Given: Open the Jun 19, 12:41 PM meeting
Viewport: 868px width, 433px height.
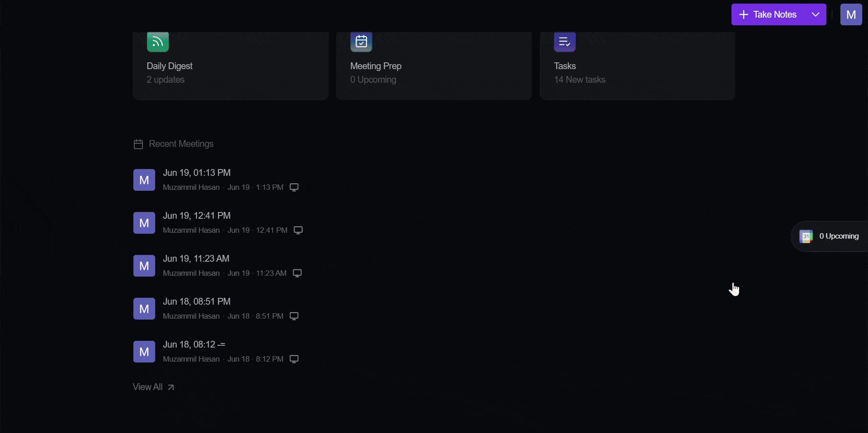Looking at the screenshot, I should [x=197, y=216].
